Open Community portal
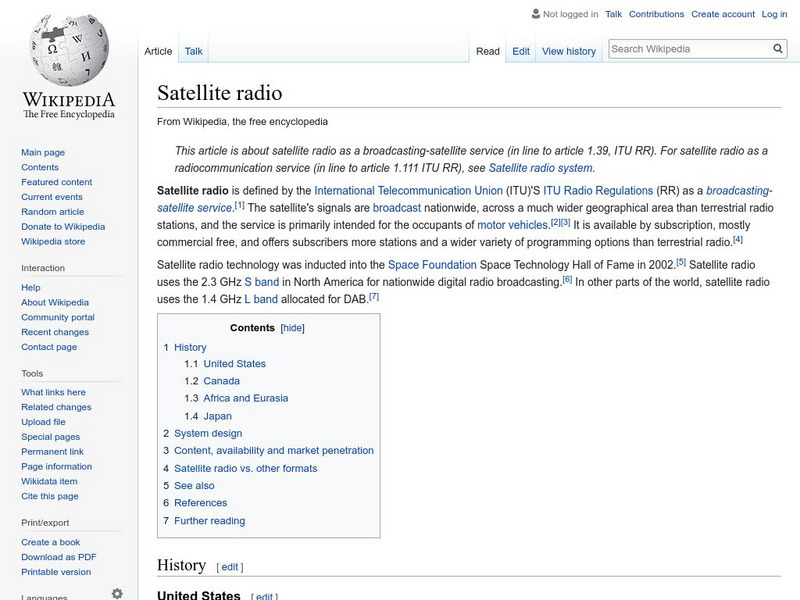The height and width of the screenshot is (600, 800). [x=58, y=317]
